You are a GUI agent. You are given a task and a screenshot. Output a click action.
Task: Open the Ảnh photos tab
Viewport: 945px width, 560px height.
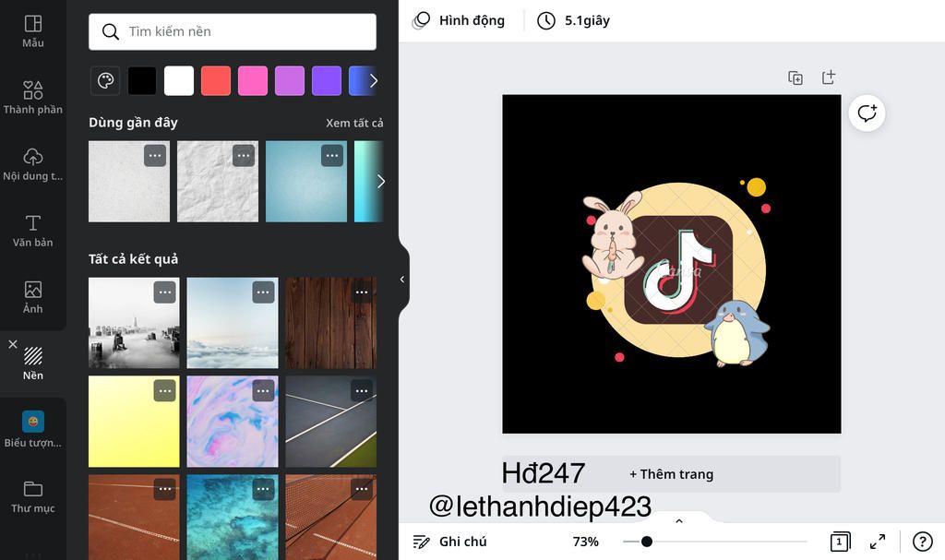click(x=32, y=296)
